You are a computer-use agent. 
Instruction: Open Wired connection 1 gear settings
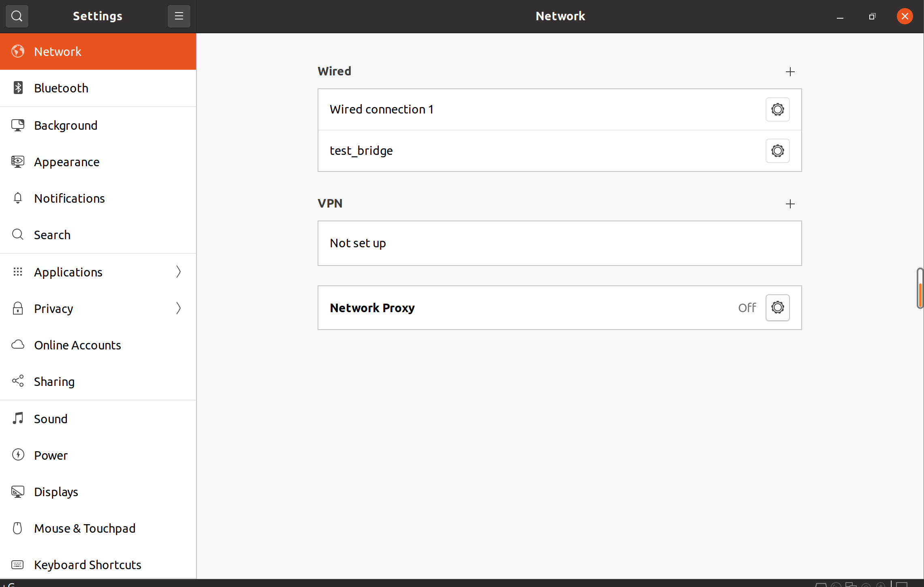[777, 109]
